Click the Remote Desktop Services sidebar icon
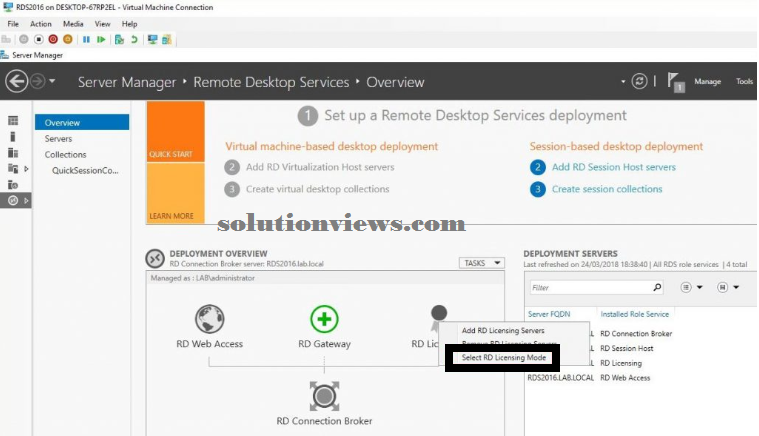Screen dimensions: 759x436 pos(13,200)
